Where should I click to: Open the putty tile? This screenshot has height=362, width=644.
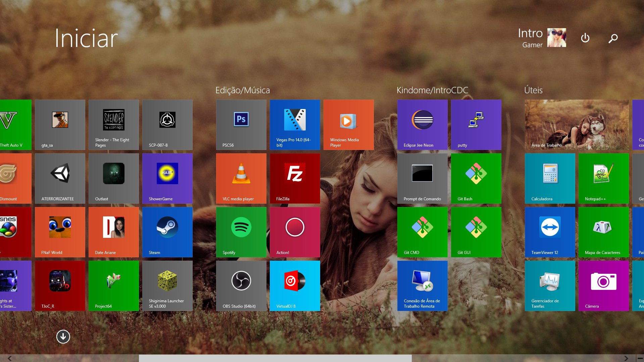click(x=476, y=125)
